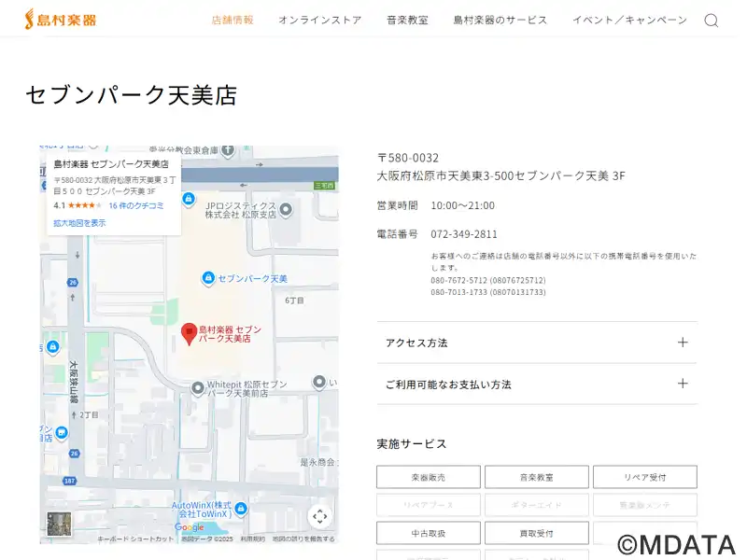Open the 16 件のクチコミ reviews link
The height and width of the screenshot is (560, 747).
click(x=135, y=205)
